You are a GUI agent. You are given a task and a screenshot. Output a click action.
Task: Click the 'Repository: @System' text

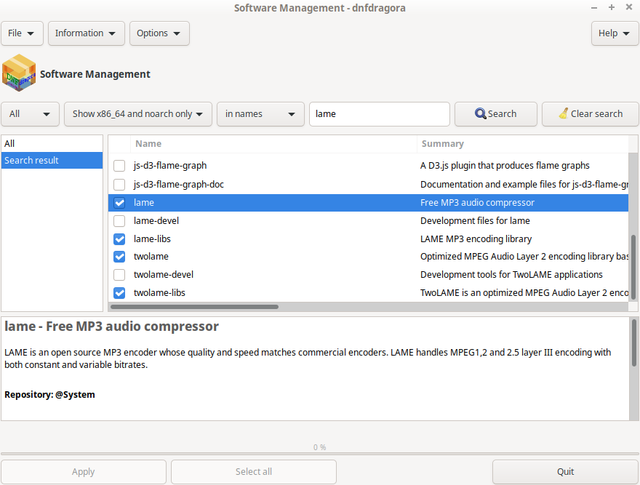coord(49,395)
